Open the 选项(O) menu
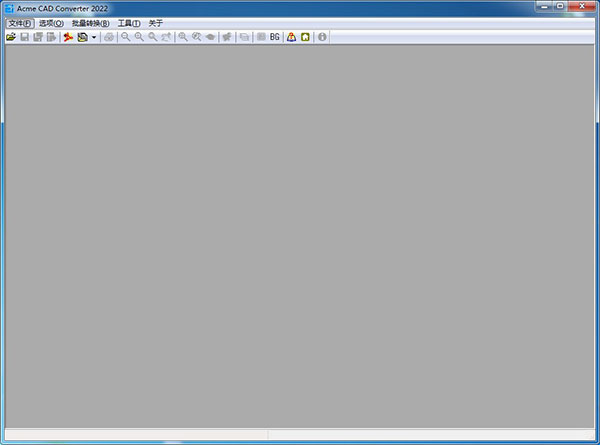The image size is (600, 445). 51,23
